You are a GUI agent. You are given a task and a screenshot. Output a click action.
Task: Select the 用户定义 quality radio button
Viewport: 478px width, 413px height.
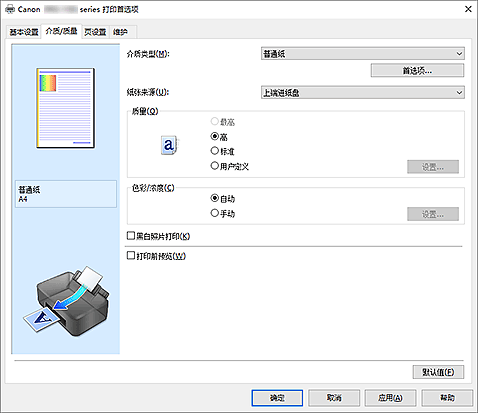215,166
